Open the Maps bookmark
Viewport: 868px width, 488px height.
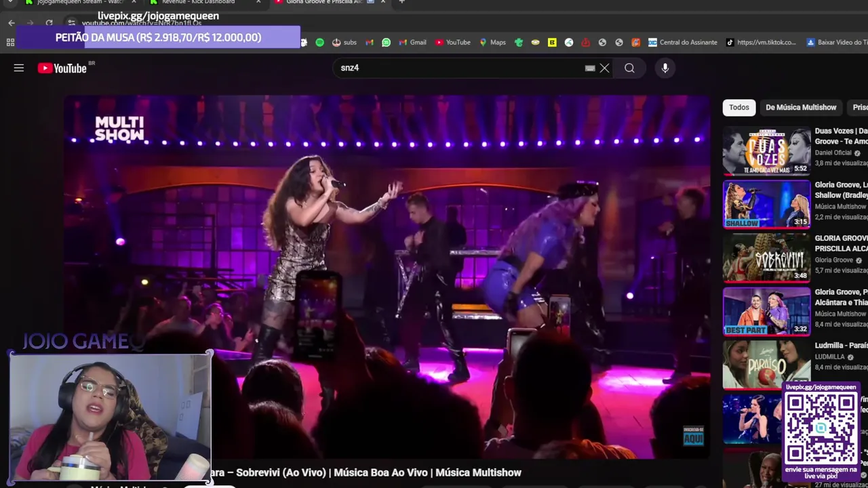click(x=492, y=42)
